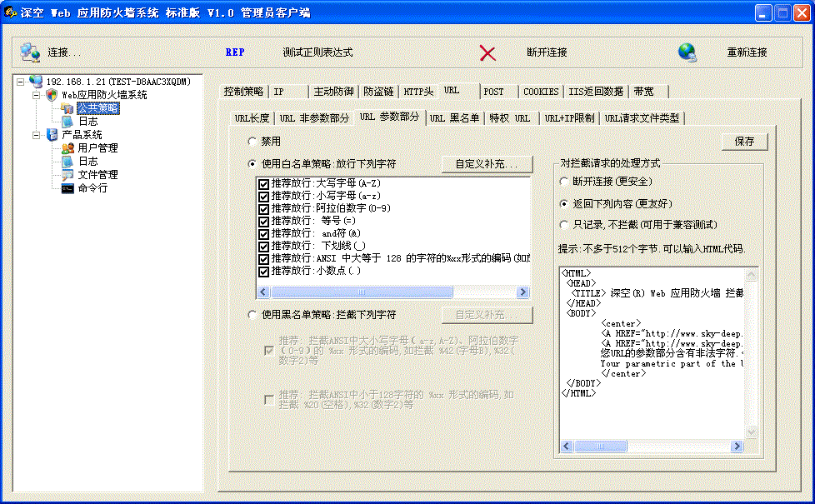Image resolution: width=815 pixels, height=504 pixels.
Task: Open the 防盗链 tab
Action: coord(378,92)
